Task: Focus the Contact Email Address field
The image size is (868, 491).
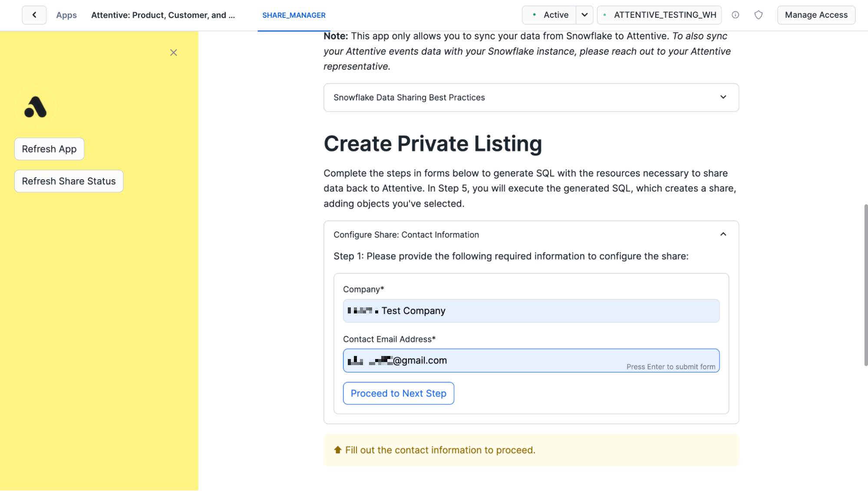Action: (x=531, y=360)
